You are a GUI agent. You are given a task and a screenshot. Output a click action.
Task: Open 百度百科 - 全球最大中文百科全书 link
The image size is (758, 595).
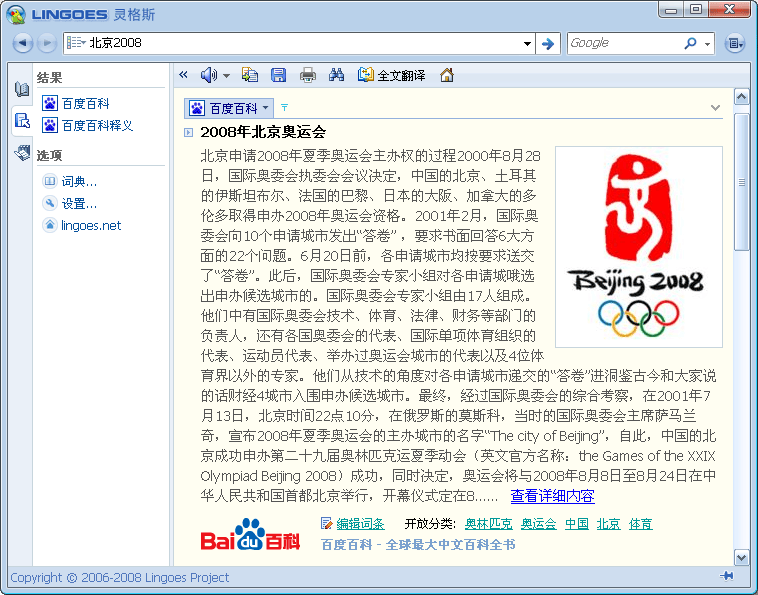coord(418,545)
